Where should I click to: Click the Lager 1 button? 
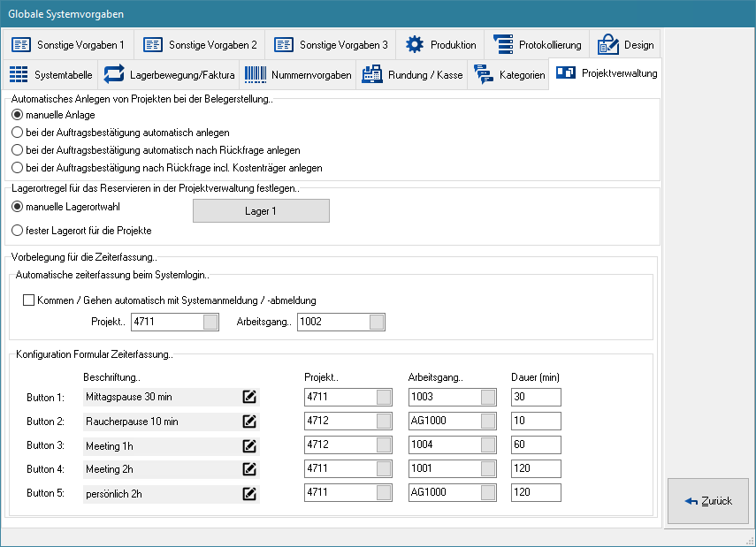261,211
